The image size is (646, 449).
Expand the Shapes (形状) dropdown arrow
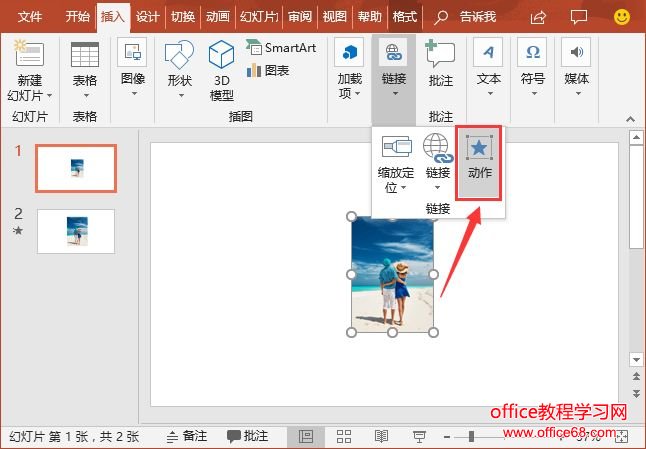click(181, 96)
